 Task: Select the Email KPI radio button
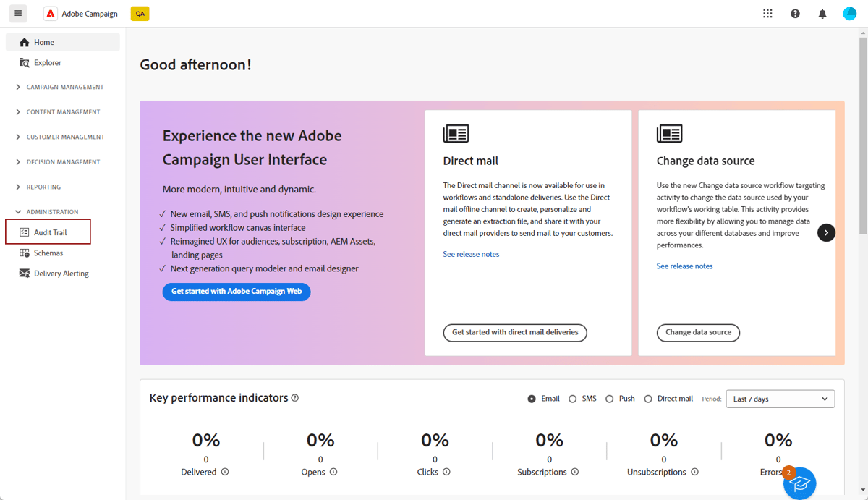pyautogui.click(x=532, y=398)
